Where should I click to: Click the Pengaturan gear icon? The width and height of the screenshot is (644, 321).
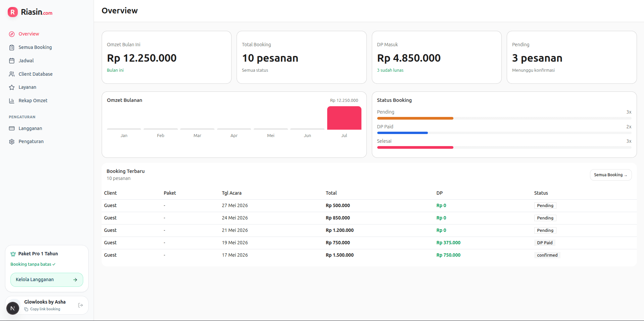point(12,142)
